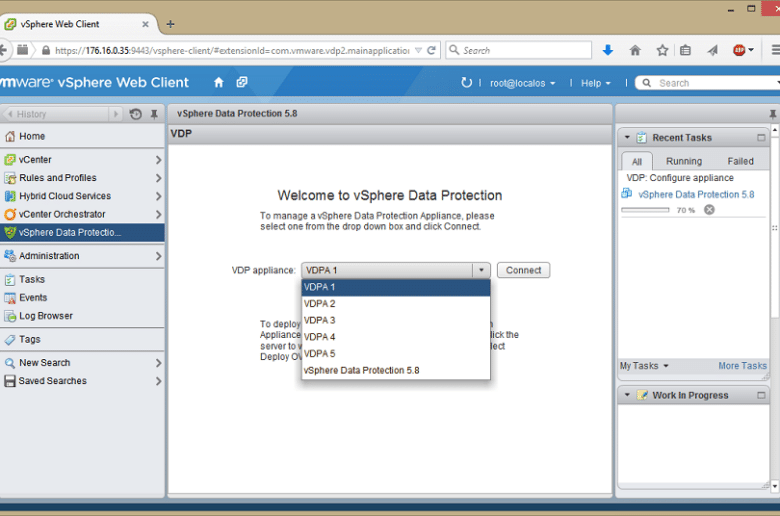Viewport: 780px width, 516px height.
Task: Click the Connect button
Action: click(523, 270)
